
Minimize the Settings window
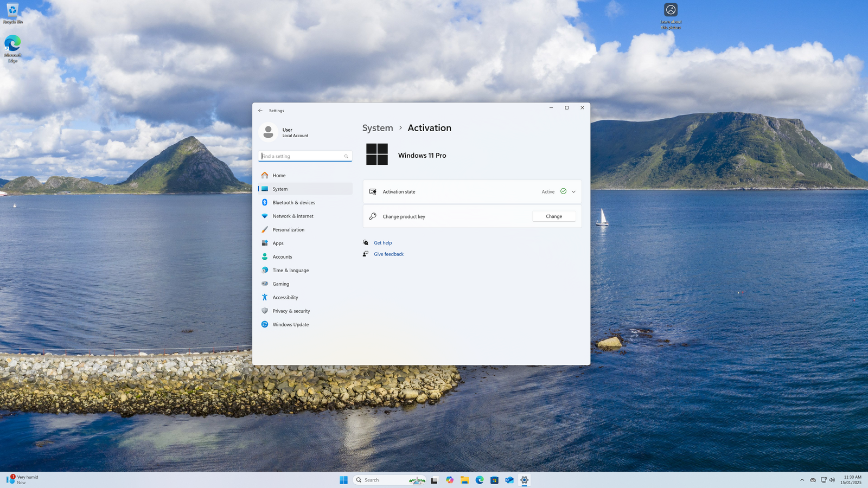coord(551,108)
